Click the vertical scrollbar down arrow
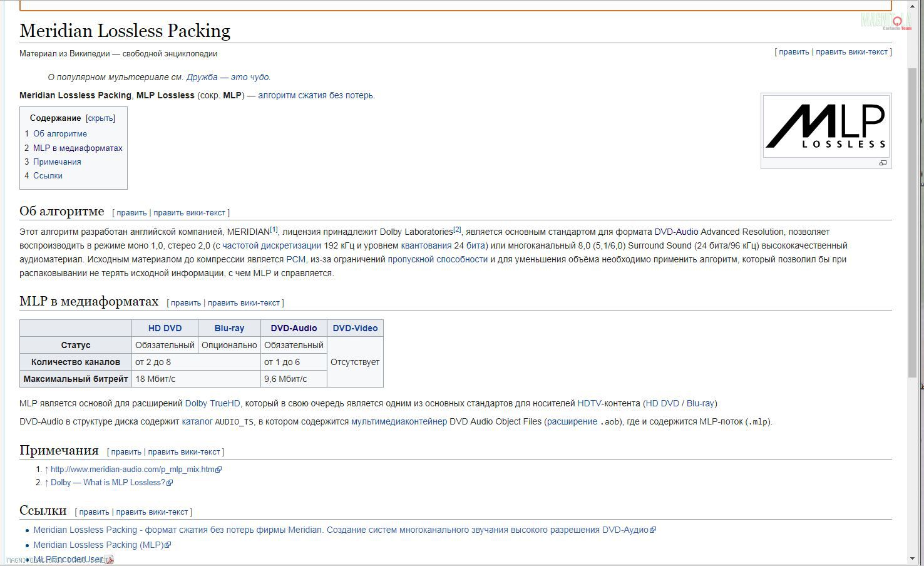This screenshot has width=924, height=566. [x=912, y=558]
